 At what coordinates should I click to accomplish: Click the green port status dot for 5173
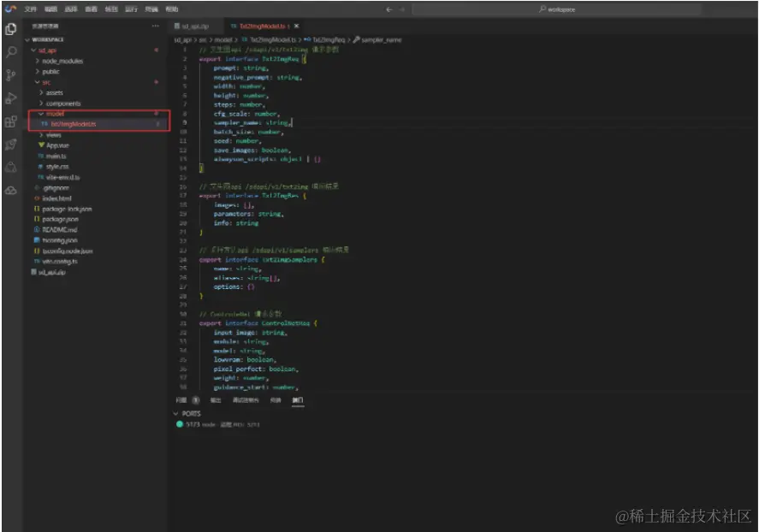coord(180,424)
